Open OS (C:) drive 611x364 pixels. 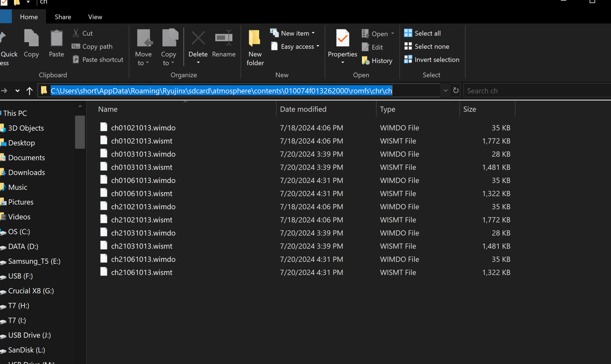coord(19,232)
